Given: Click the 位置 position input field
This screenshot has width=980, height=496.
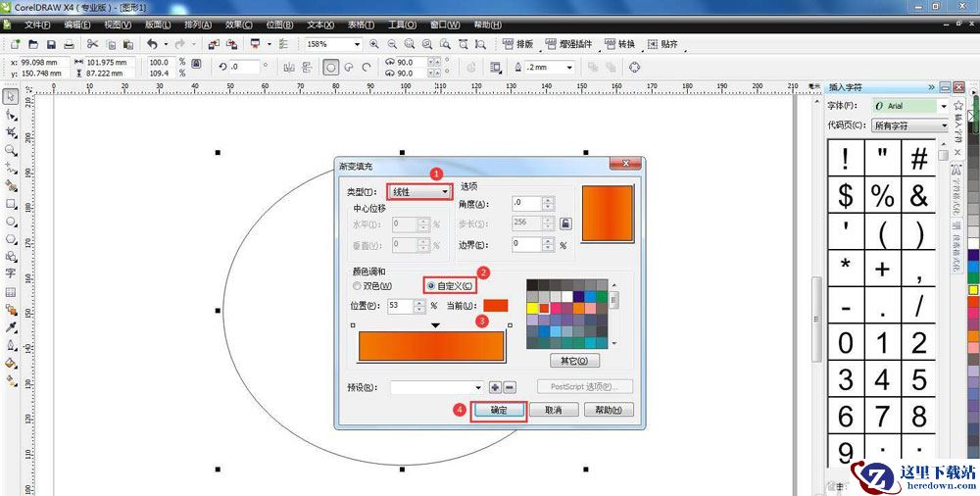Looking at the screenshot, I should [400, 306].
